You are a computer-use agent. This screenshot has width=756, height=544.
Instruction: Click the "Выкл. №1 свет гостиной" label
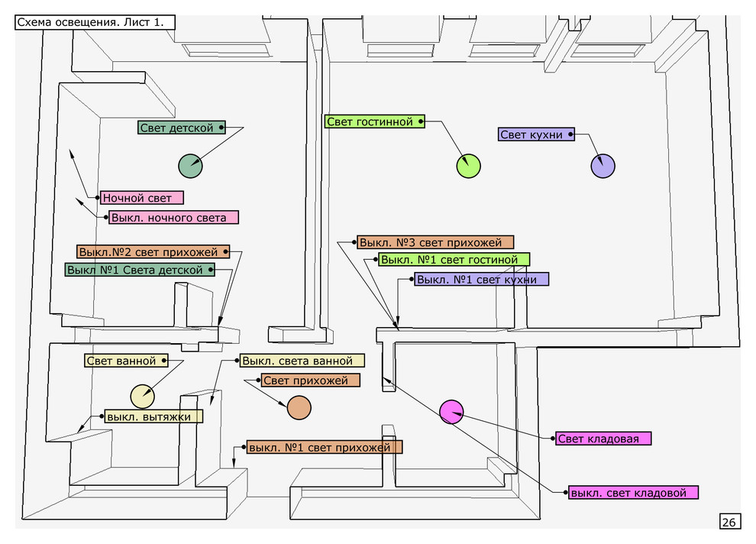tap(454, 261)
